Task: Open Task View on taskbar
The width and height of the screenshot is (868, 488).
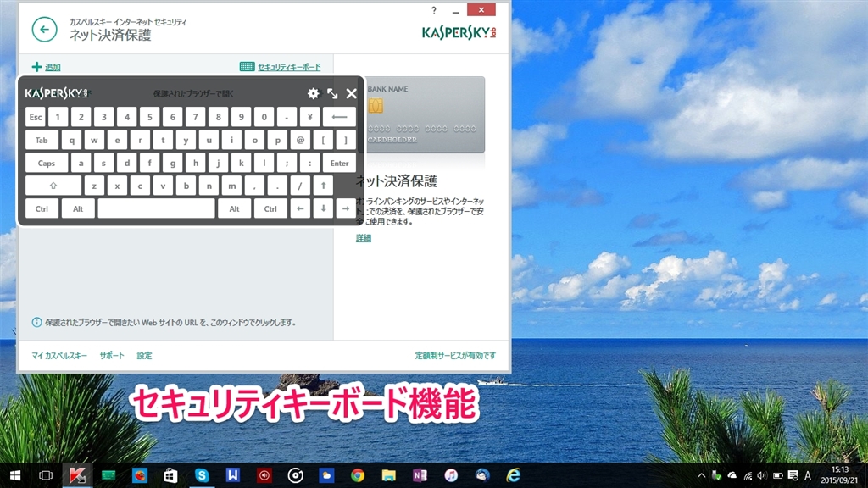Action: pos(46,475)
